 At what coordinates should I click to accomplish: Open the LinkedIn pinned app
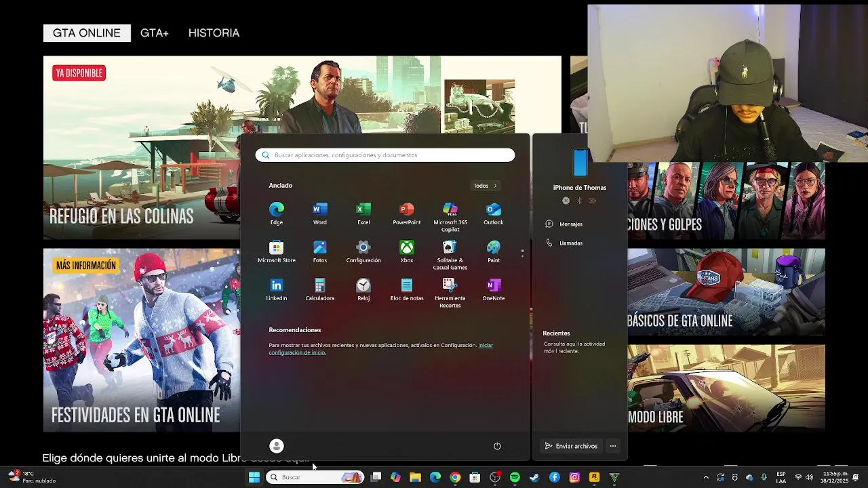click(277, 289)
